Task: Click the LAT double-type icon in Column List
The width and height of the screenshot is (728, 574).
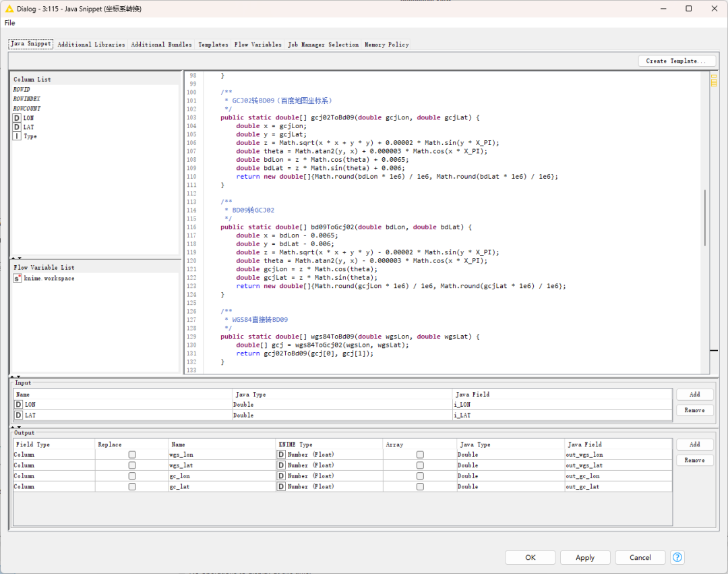Action: click(17, 127)
